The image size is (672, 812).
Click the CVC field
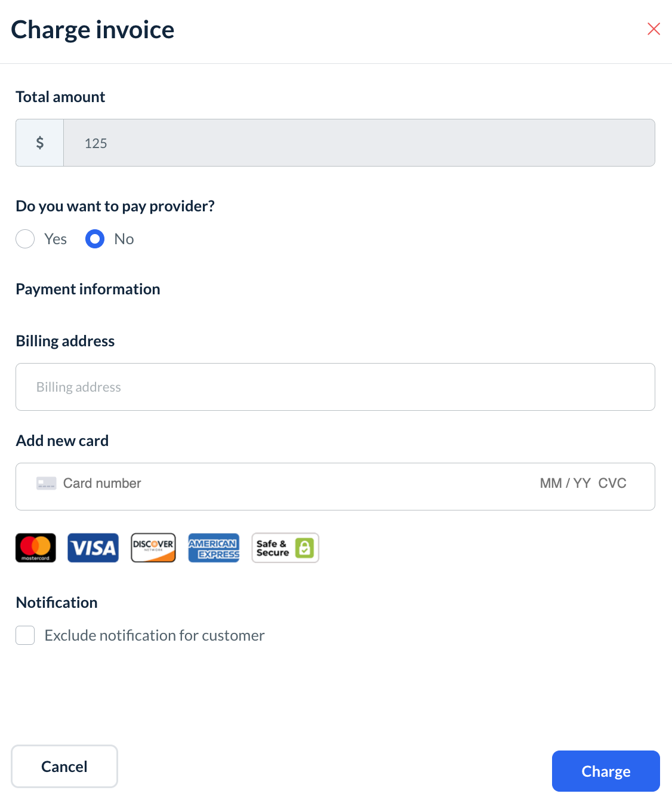[612, 483]
